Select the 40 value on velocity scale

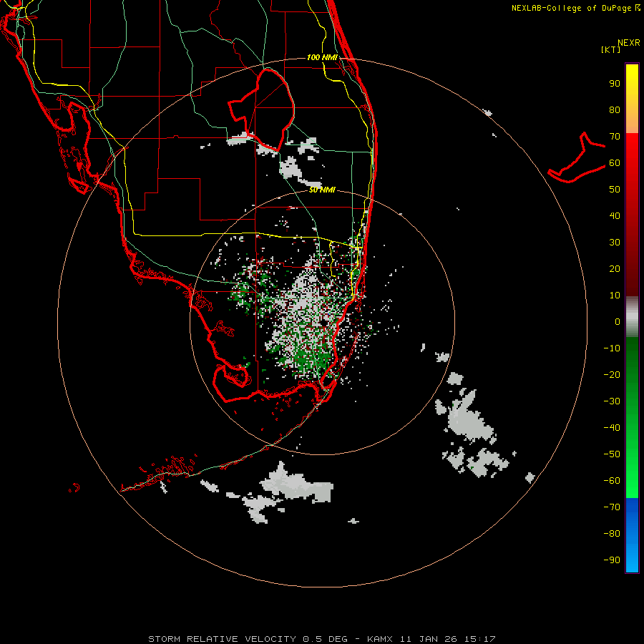click(x=615, y=215)
